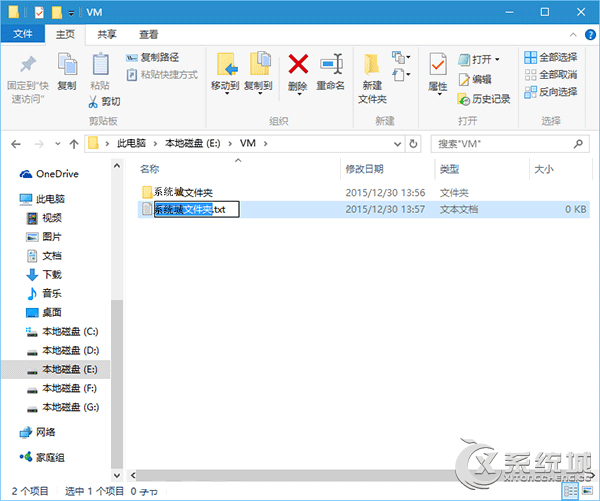Click the Rename (重命名) icon

point(331,64)
